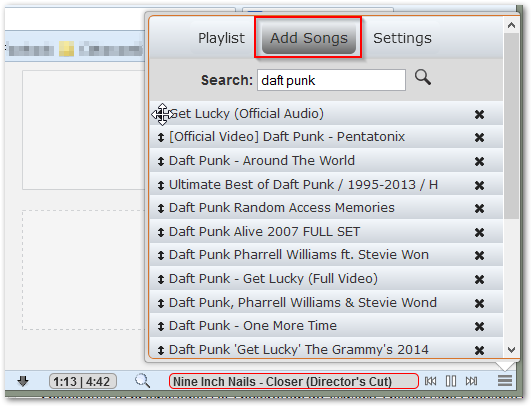
Task: Click the magnifier icon next to search field
Action: (x=423, y=77)
